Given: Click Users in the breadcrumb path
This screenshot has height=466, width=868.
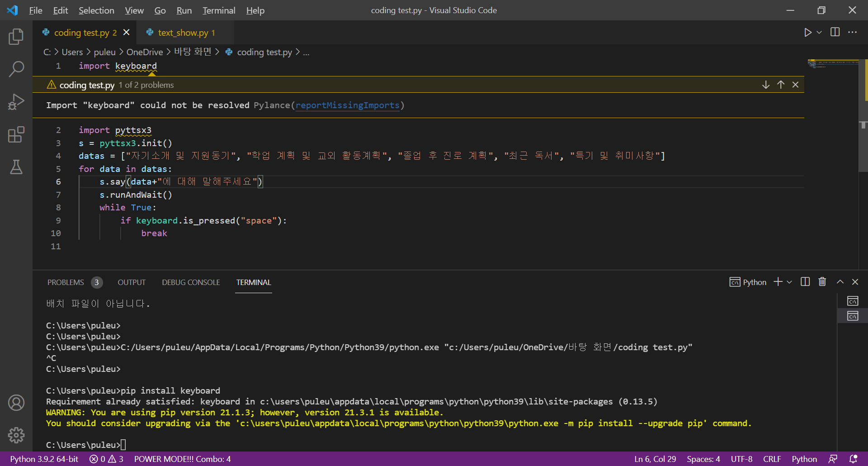Looking at the screenshot, I should coord(72,52).
